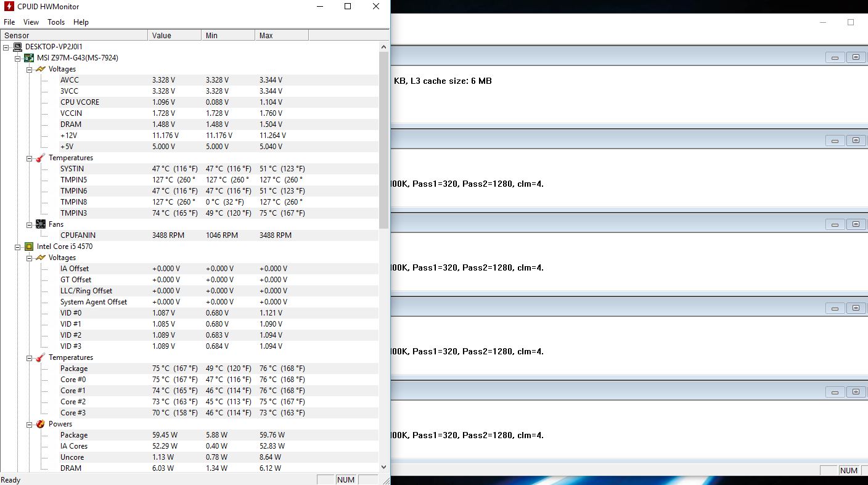Image resolution: width=868 pixels, height=485 pixels.
Task: Collapse the Fans group
Action: click(x=30, y=224)
